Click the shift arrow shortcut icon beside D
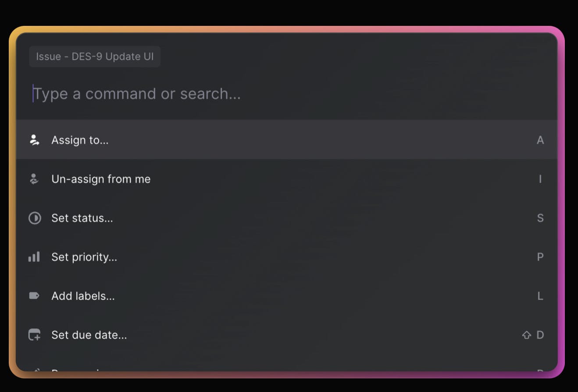Screen dimensions: 578x392 pos(526,335)
